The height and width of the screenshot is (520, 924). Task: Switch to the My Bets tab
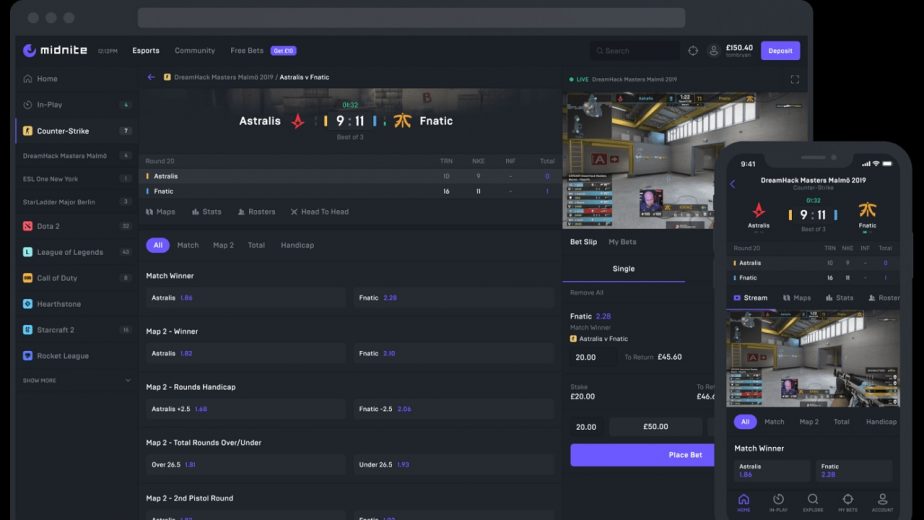pyautogui.click(x=622, y=242)
